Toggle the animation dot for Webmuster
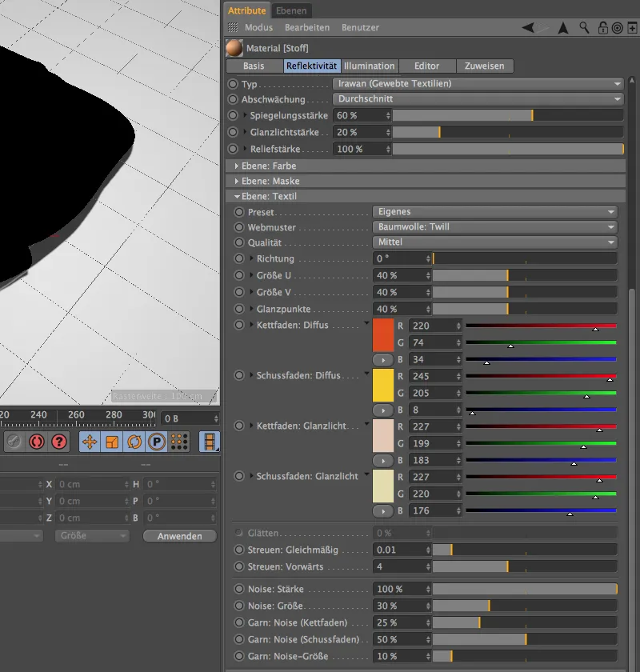Screen dimensions: 640x672 coord(238,227)
